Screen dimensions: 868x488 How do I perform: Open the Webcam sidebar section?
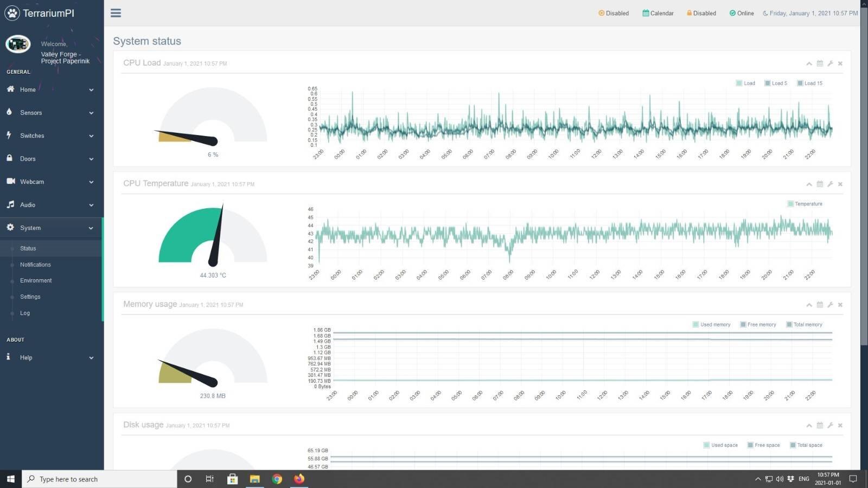[x=32, y=182]
